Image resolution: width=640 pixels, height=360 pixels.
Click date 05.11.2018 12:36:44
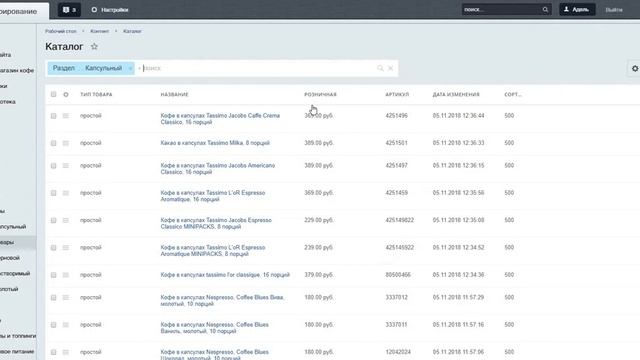tap(458, 116)
